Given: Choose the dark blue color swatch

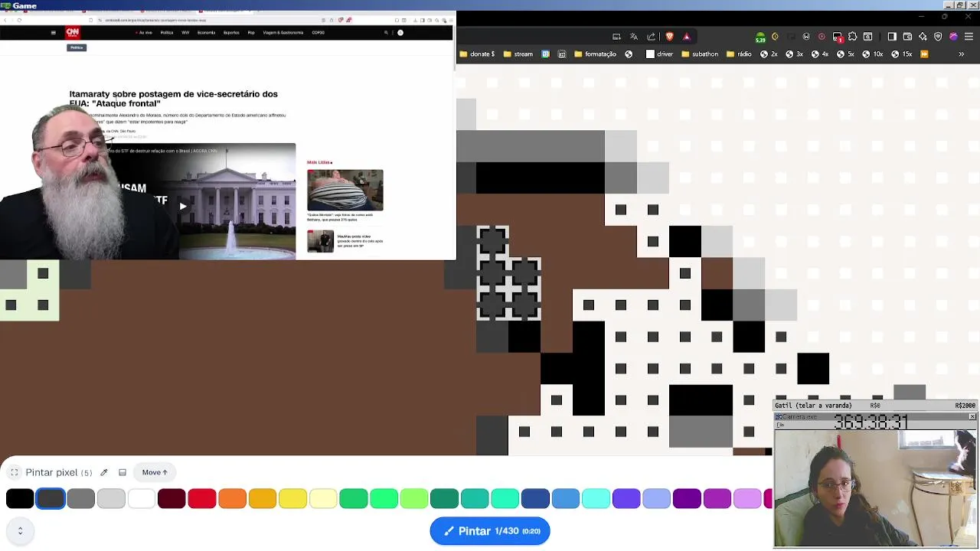Looking at the screenshot, I should [535, 499].
